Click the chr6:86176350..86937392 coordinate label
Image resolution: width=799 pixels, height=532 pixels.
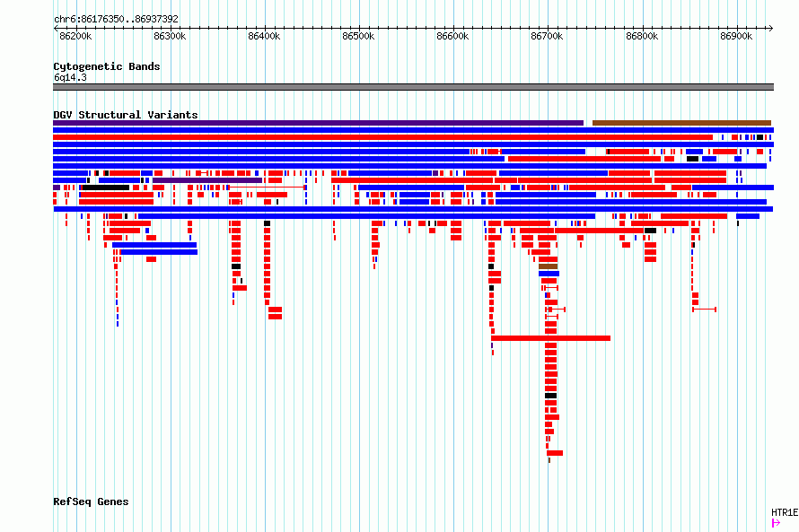click(x=116, y=19)
